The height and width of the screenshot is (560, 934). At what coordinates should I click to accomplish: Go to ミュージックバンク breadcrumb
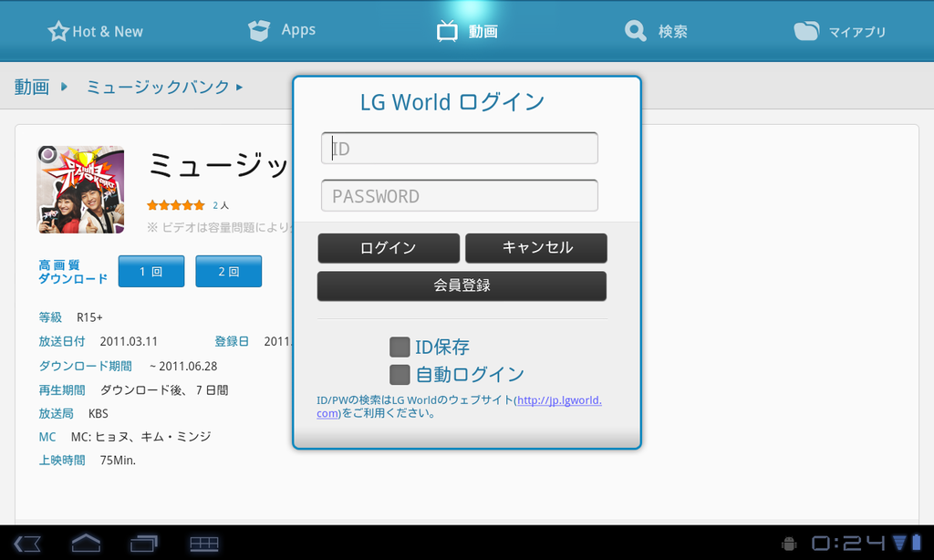[x=158, y=87]
